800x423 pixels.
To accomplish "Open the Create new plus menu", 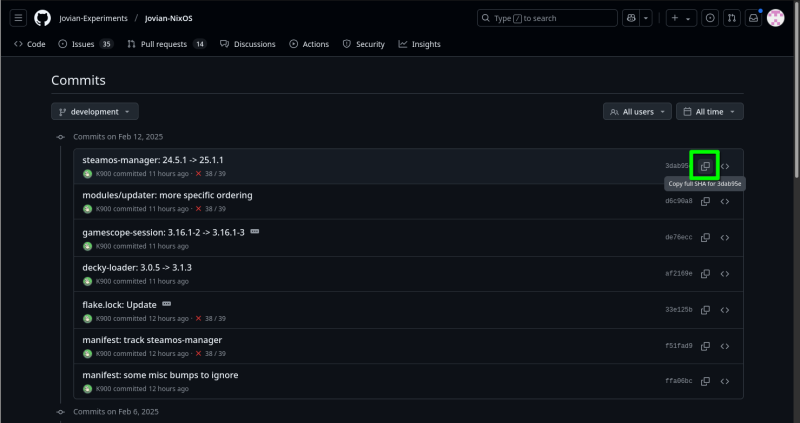I will coord(681,18).
